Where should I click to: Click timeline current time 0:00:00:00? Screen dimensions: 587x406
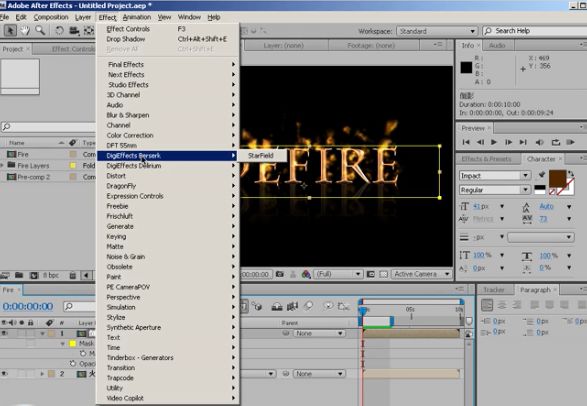[28, 306]
